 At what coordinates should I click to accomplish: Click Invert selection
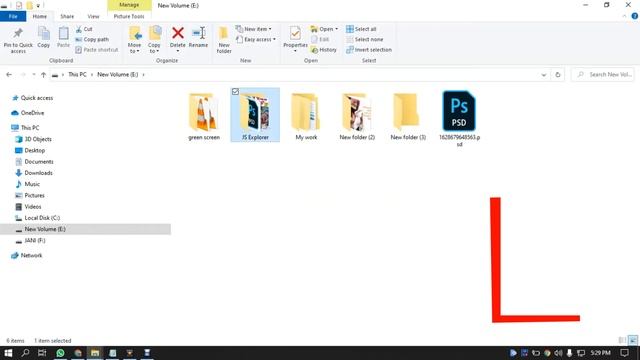(369, 50)
